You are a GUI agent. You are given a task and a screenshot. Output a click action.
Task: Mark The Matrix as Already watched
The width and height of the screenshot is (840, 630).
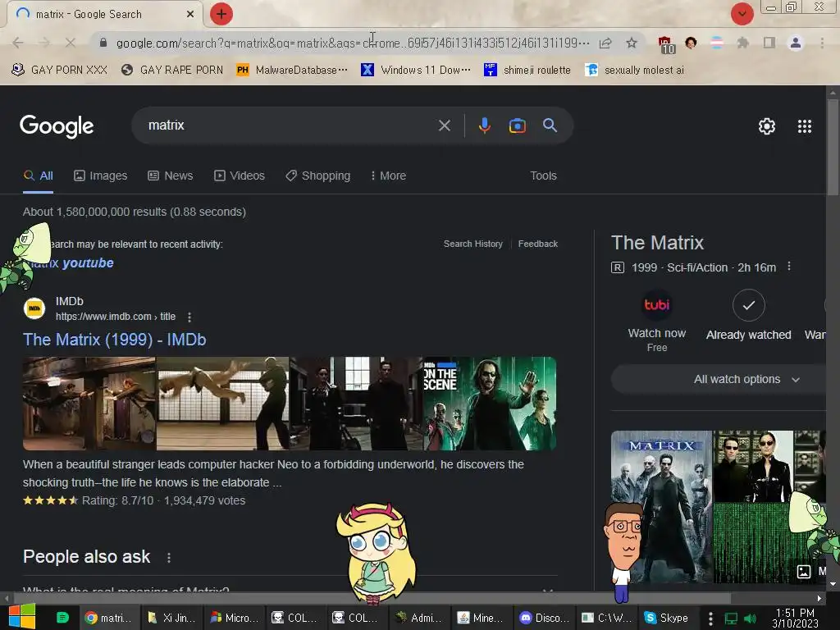point(748,315)
